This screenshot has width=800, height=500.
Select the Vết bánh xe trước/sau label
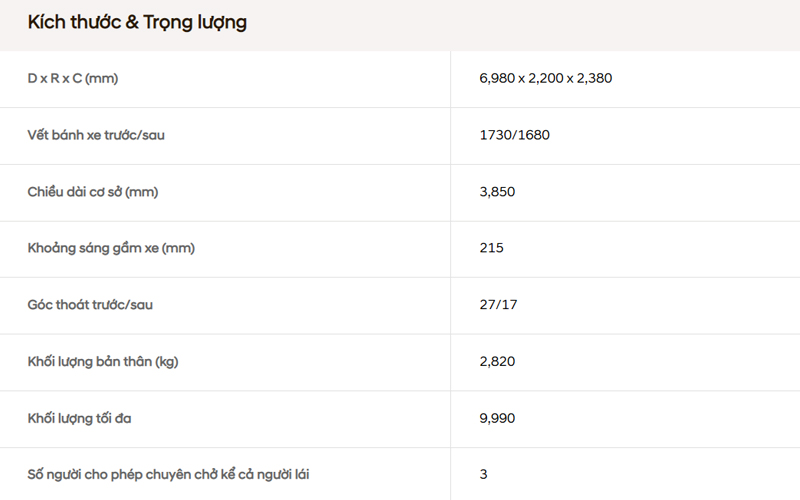(96, 135)
